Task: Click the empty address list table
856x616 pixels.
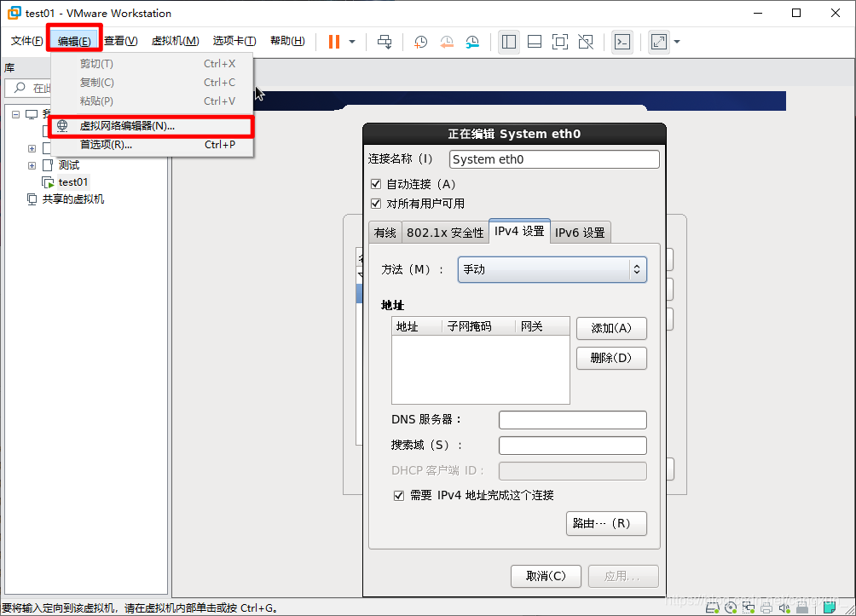Action: click(480, 370)
